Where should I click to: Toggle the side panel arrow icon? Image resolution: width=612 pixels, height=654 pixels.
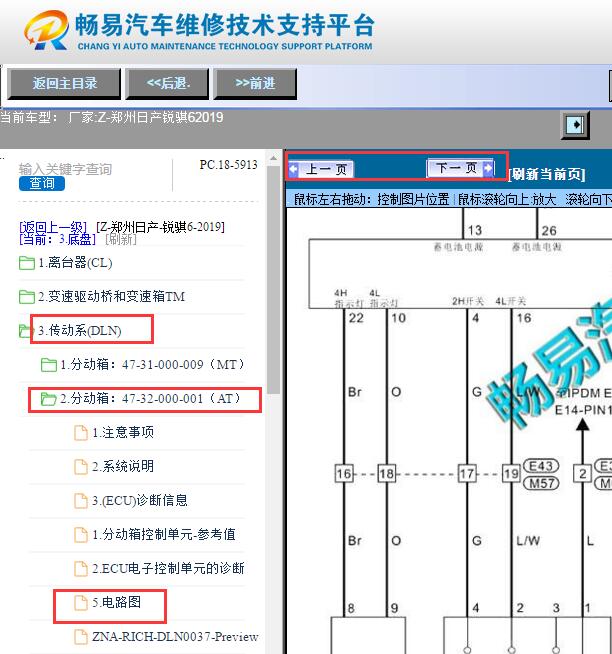[575, 125]
